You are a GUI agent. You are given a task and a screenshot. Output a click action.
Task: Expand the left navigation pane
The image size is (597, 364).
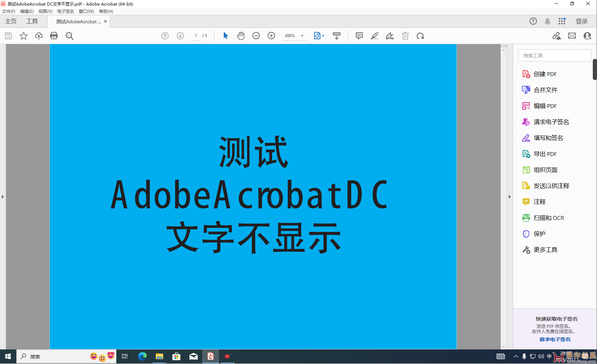3,197
